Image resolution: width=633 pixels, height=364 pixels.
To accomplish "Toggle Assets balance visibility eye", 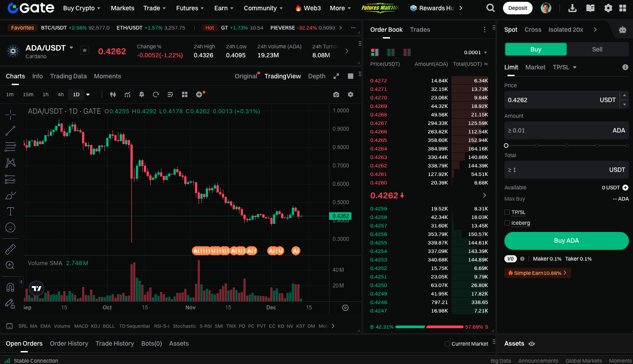I will click(532, 344).
